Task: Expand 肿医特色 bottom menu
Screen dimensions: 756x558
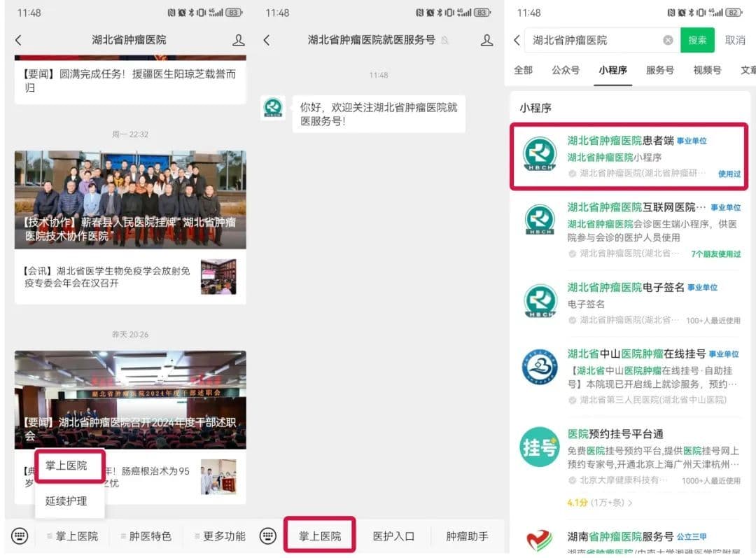Action: pyautogui.click(x=146, y=536)
